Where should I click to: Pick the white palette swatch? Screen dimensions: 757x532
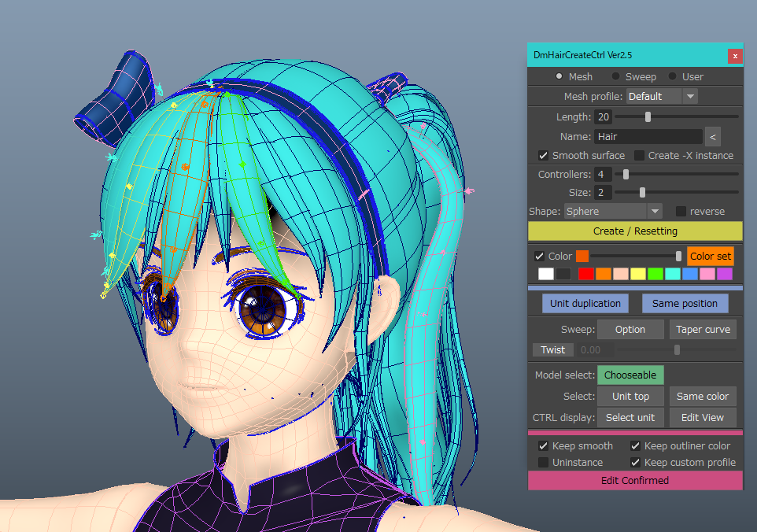point(546,274)
